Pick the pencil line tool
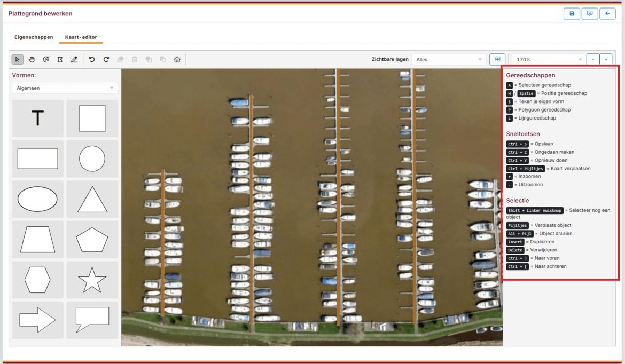This screenshot has width=625, height=364. click(74, 59)
